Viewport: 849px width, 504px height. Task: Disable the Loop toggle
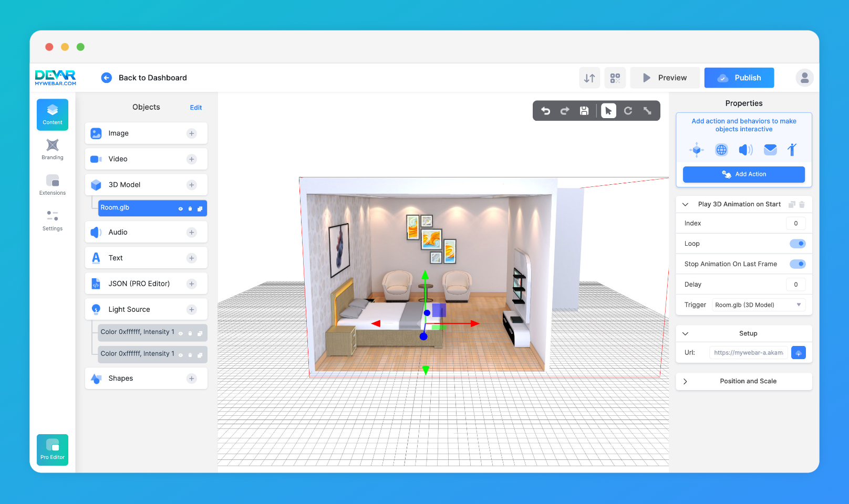[798, 243]
